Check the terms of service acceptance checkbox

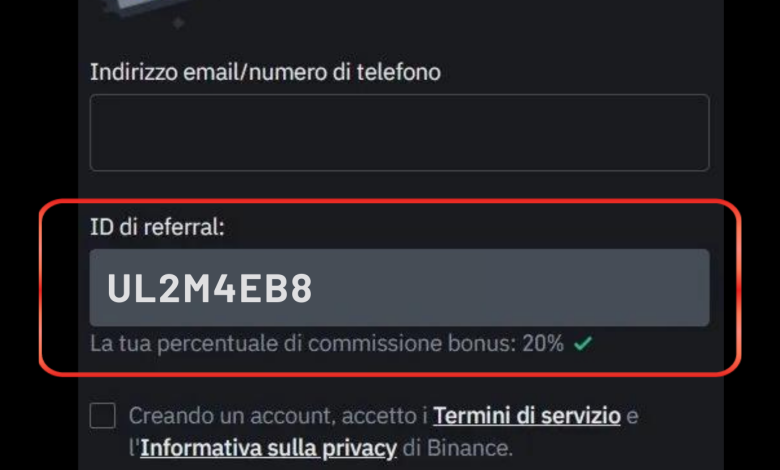(x=103, y=415)
